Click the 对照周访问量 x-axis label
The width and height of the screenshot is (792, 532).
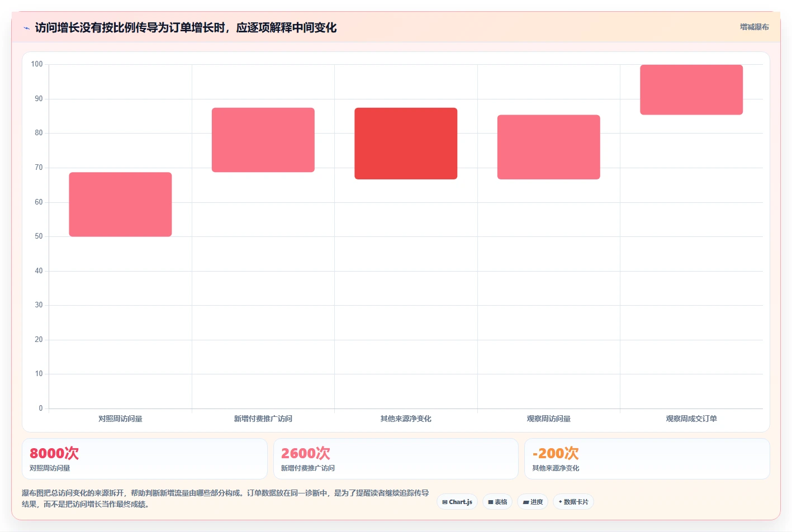[120, 419]
